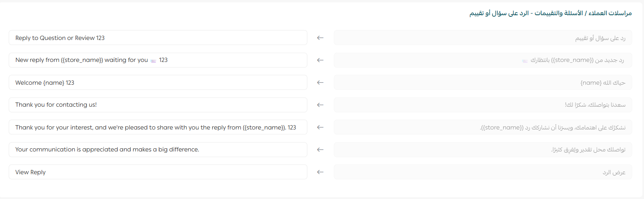Screen dimensions: 644x199
Task: Click the arrow beside "Reply to Question or Review"
Action: 320,38
